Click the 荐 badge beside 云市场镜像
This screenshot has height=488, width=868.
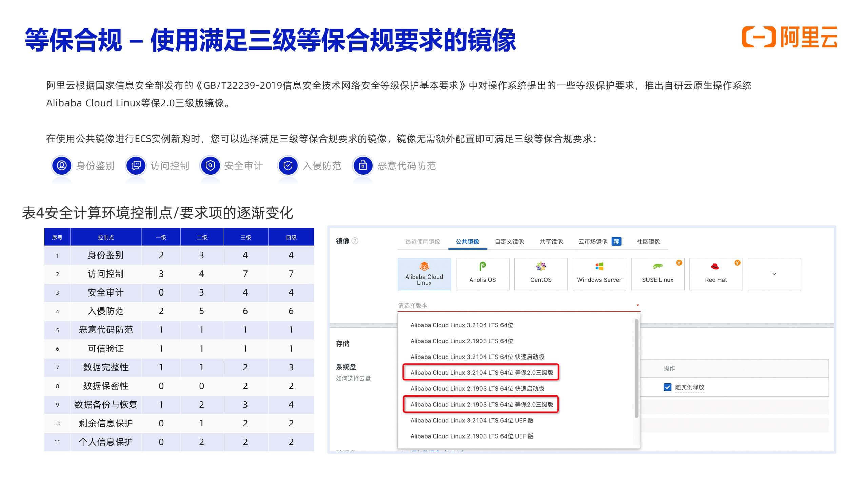click(616, 241)
